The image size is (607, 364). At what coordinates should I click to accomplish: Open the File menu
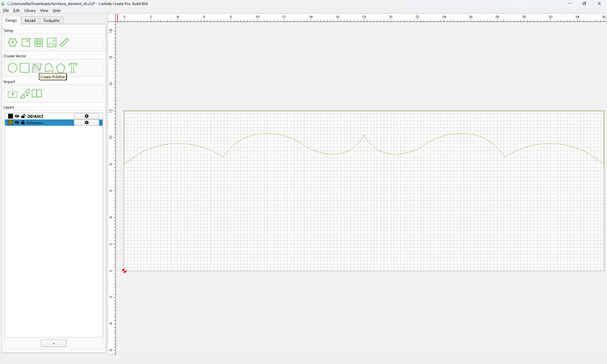click(x=6, y=11)
